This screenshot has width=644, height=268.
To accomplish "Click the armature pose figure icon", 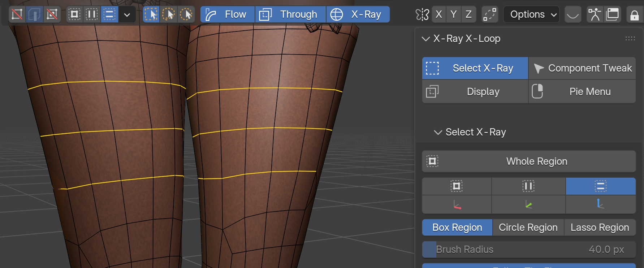I will 594,14.
